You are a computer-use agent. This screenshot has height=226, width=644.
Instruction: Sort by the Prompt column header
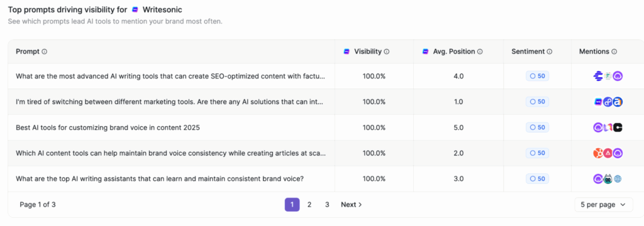[x=28, y=51]
